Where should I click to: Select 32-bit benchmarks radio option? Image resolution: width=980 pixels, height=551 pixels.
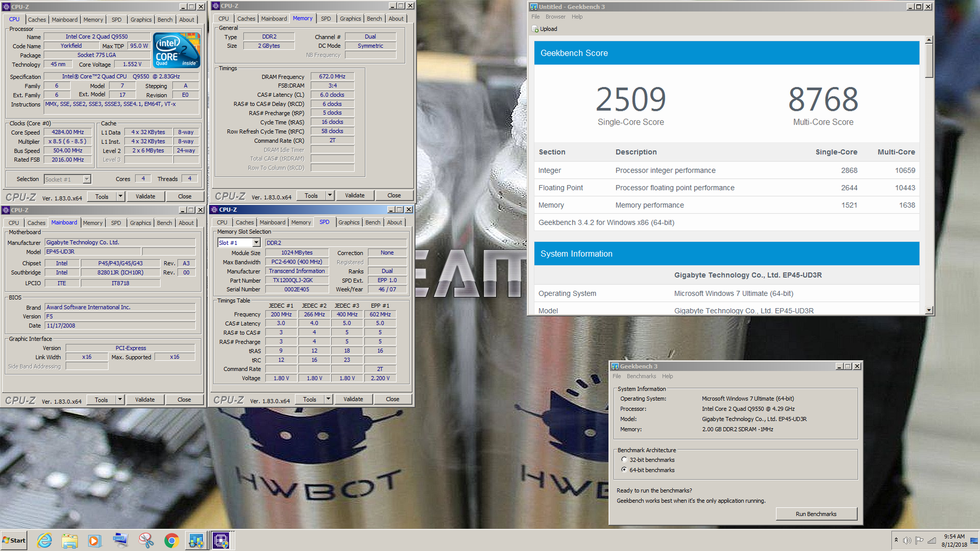click(x=624, y=460)
